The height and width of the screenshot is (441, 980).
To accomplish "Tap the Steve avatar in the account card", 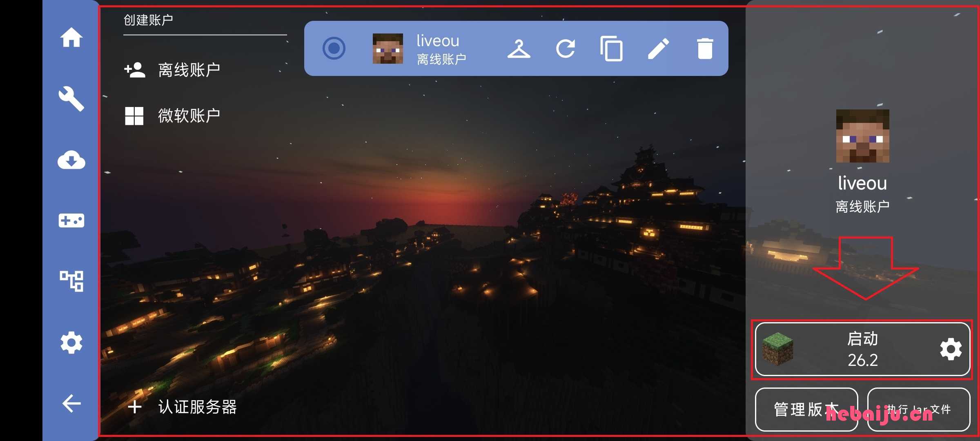I will tap(388, 49).
